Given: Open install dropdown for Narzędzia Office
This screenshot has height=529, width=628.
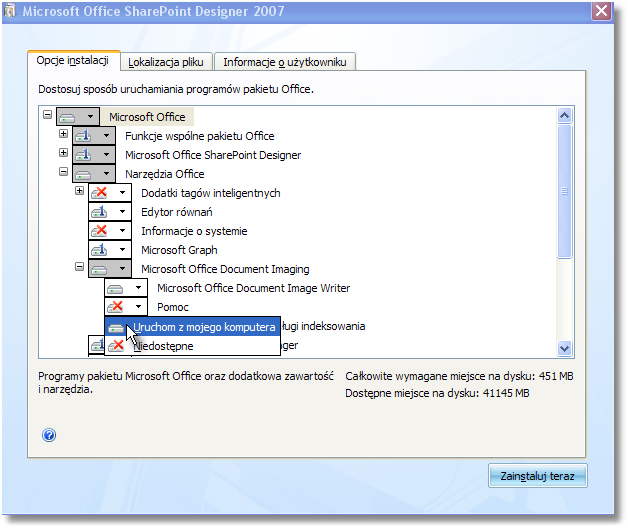Looking at the screenshot, I should click(x=107, y=174).
